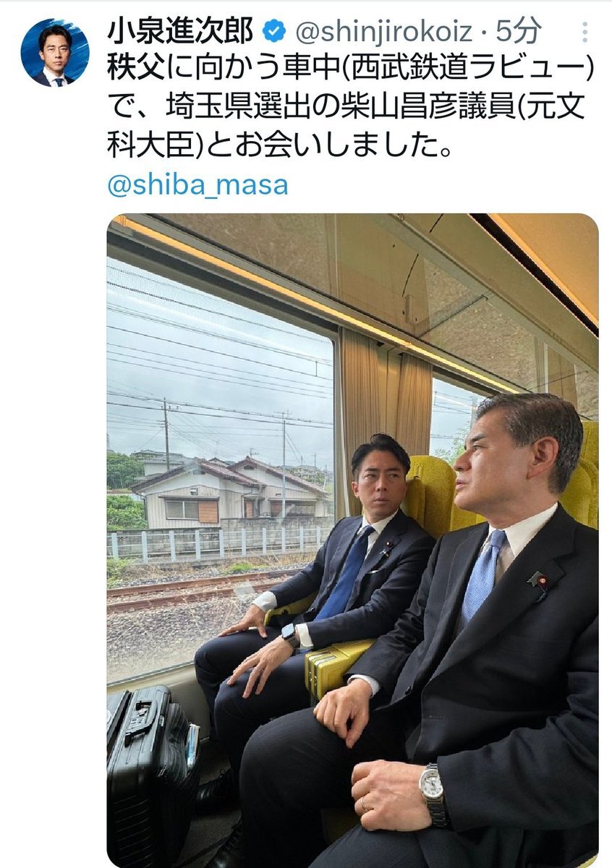Tap the utility pole outside the window
The image size is (612, 868).
[166, 434]
